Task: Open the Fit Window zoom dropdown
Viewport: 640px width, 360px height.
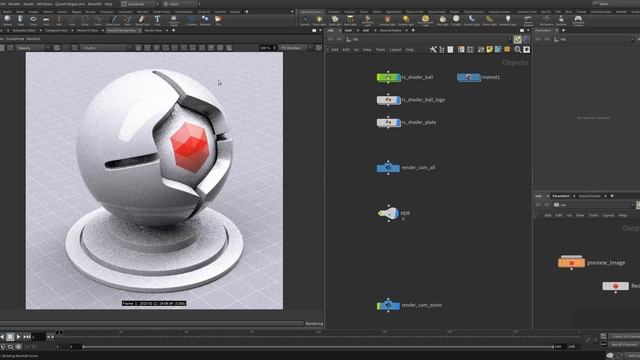Action: click(296, 48)
